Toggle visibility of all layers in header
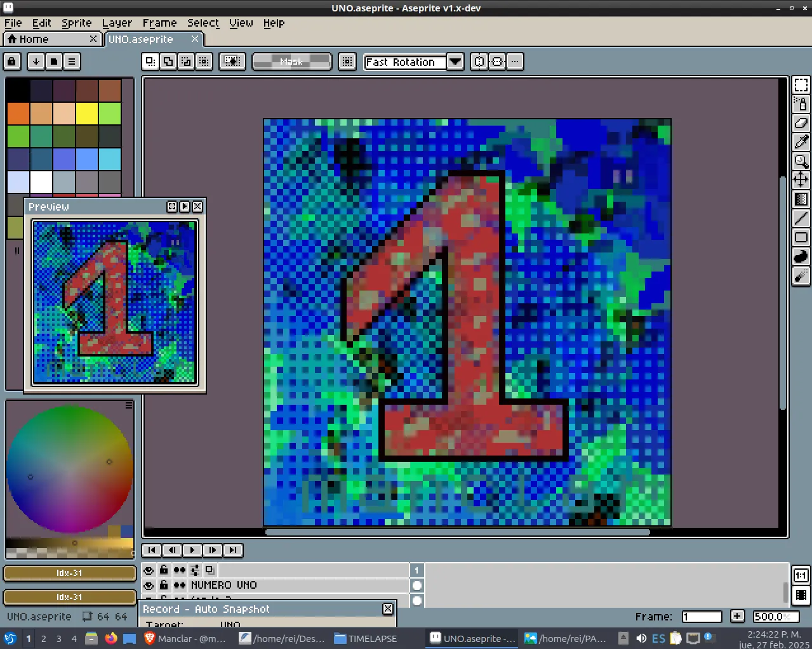 (149, 570)
